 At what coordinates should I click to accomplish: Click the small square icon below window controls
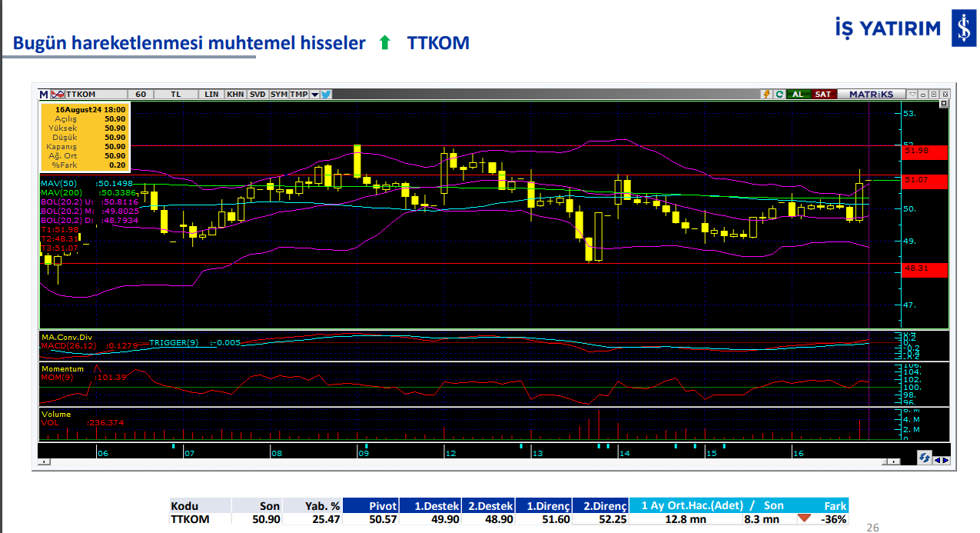coord(945,104)
